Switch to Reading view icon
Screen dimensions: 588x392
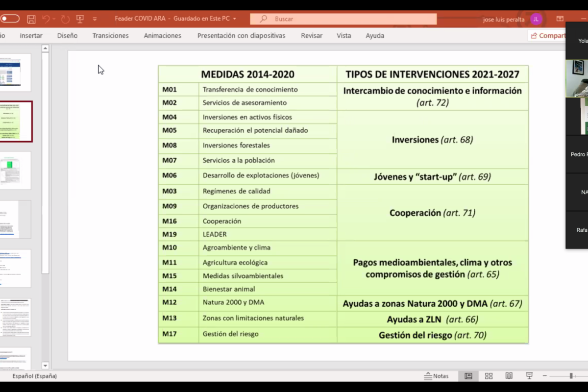point(509,376)
